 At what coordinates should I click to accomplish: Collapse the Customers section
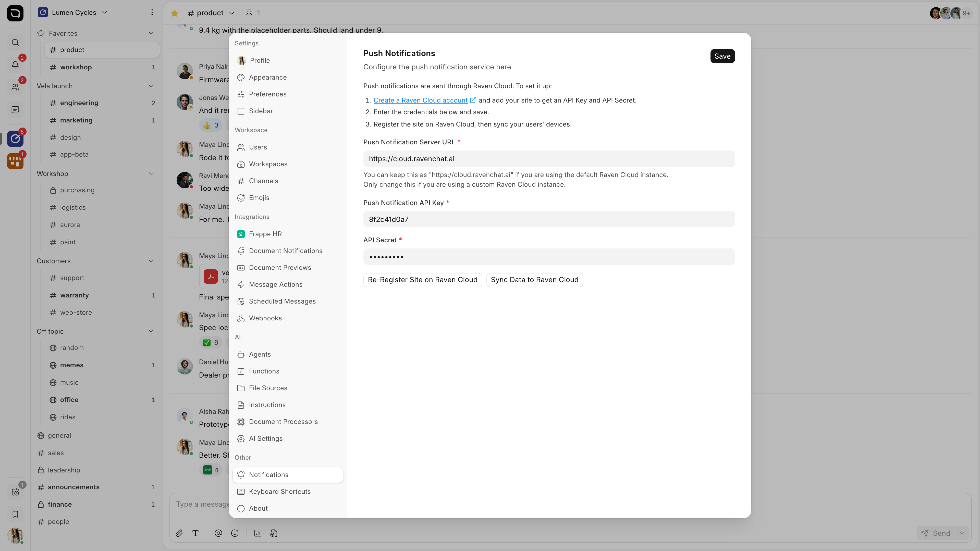tap(151, 261)
